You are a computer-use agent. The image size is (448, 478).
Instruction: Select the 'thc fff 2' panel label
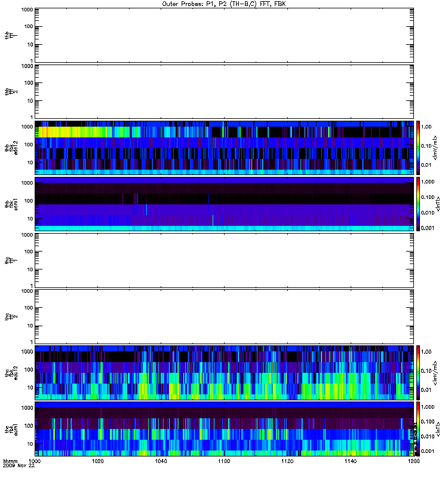point(11,317)
